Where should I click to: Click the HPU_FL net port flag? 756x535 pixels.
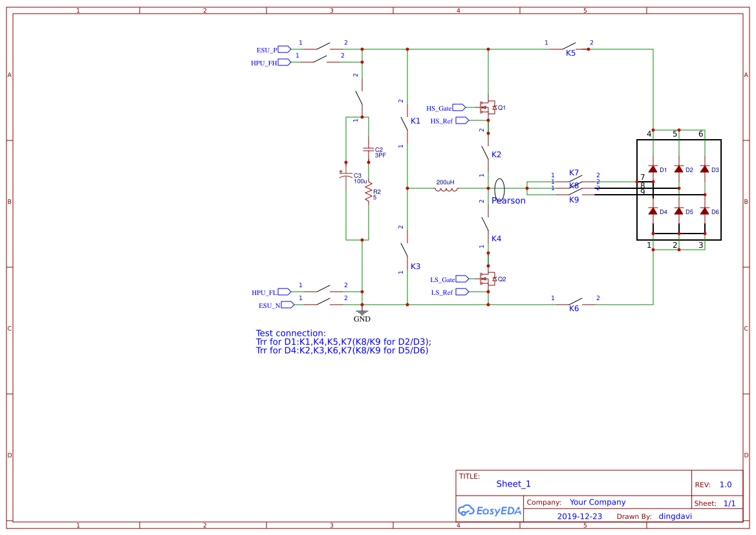[285, 292]
